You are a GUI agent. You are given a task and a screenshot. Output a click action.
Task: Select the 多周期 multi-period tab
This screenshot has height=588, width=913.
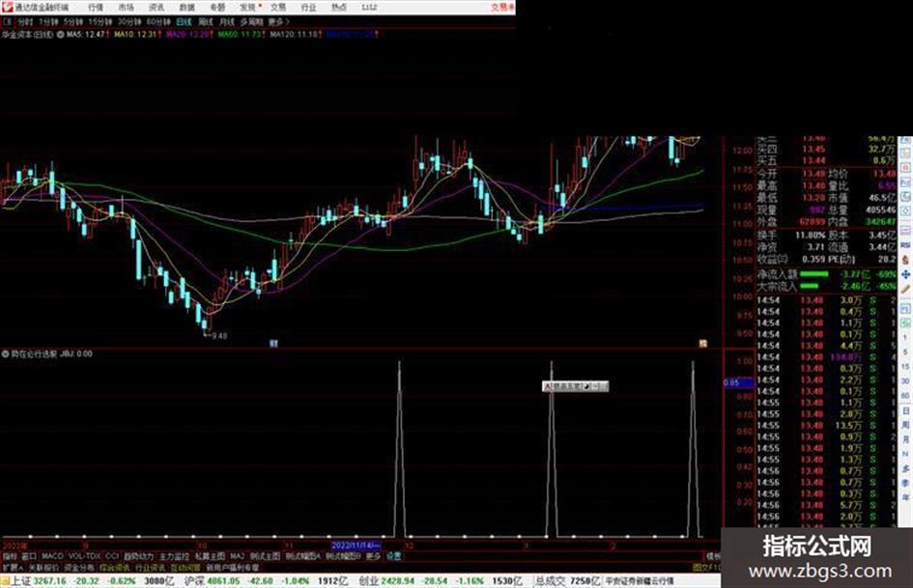coord(251,22)
